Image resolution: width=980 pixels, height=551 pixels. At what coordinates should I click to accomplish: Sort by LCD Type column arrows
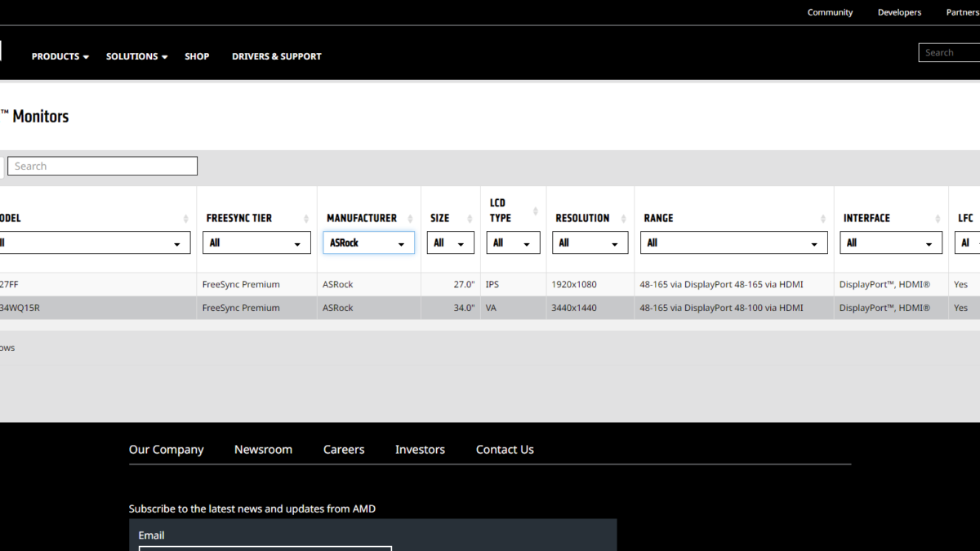[x=536, y=211]
